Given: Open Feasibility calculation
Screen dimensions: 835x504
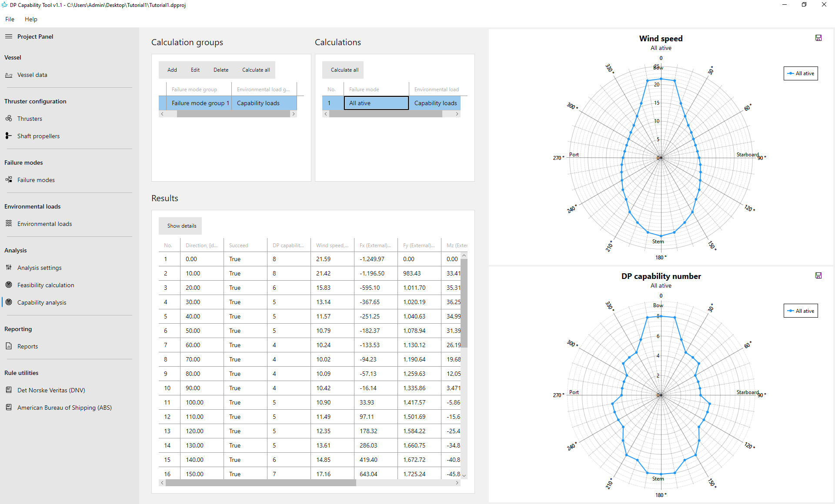Looking at the screenshot, I should 46,285.
